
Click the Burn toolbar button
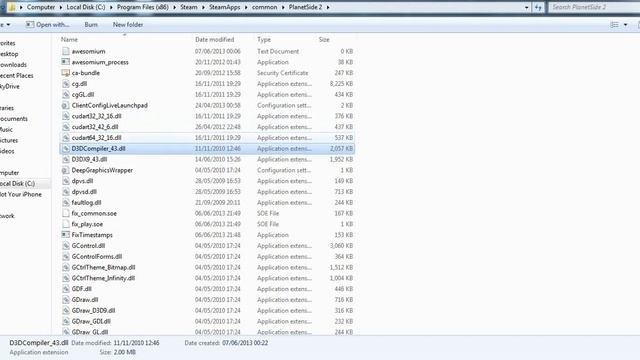pos(91,25)
